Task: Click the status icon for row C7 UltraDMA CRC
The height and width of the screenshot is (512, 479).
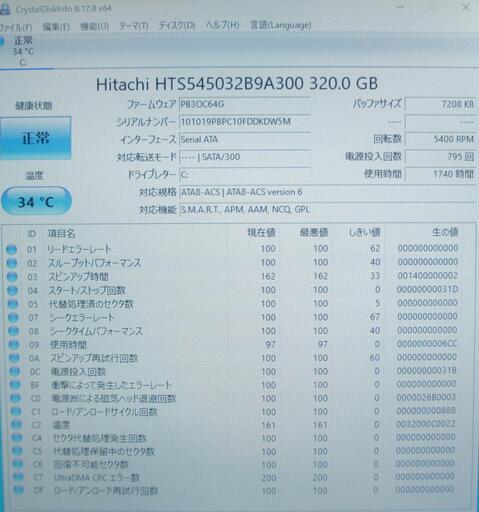Action: click(18, 477)
